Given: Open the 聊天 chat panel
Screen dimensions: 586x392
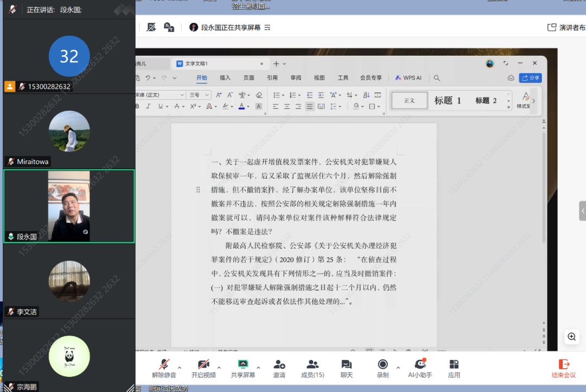Looking at the screenshot, I should pyautogui.click(x=346, y=368).
